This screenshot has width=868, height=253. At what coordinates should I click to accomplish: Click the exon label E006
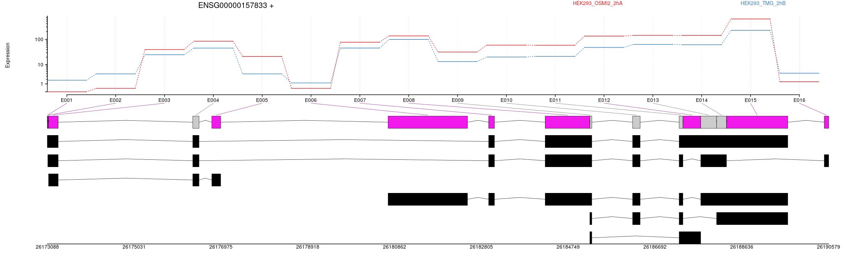pyautogui.click(x=311, y=100)
